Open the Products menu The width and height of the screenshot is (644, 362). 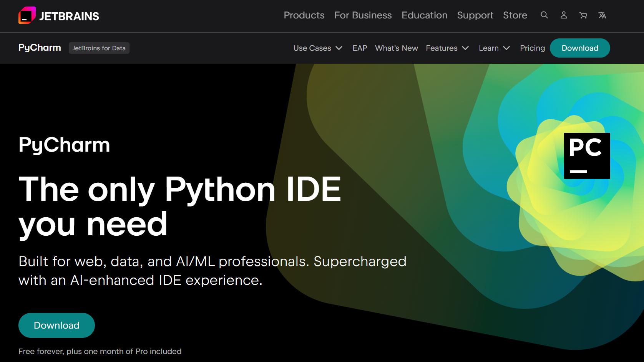tap(304, 15)
